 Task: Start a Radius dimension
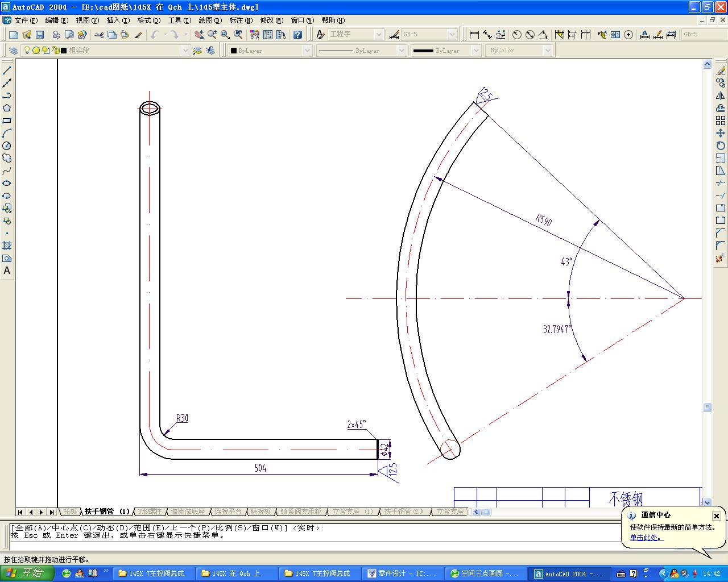517,35
